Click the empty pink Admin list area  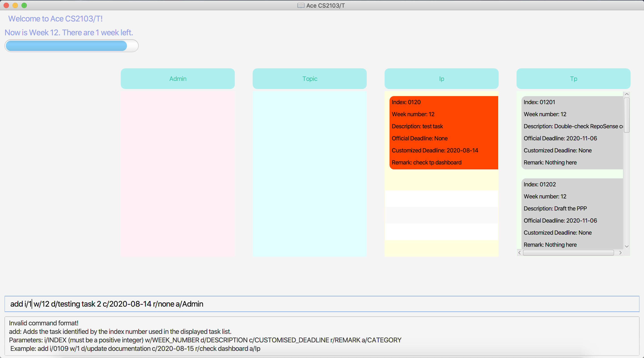[x=178, y=174]
